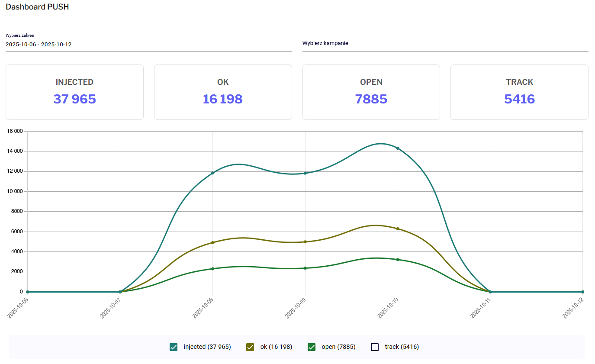595x364 pixels.
Task: Disable the open series checkbox
Action: (311, 347)
